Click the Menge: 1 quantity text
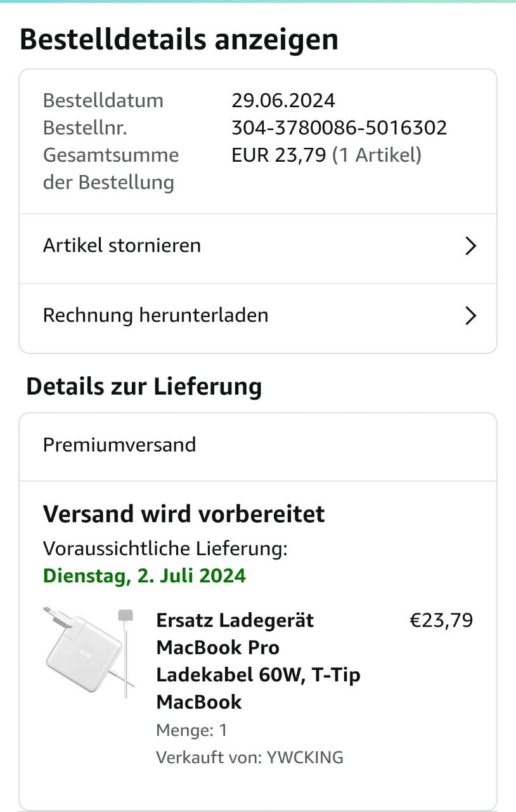Screen dimensions: 516x812 pos(191,730)
